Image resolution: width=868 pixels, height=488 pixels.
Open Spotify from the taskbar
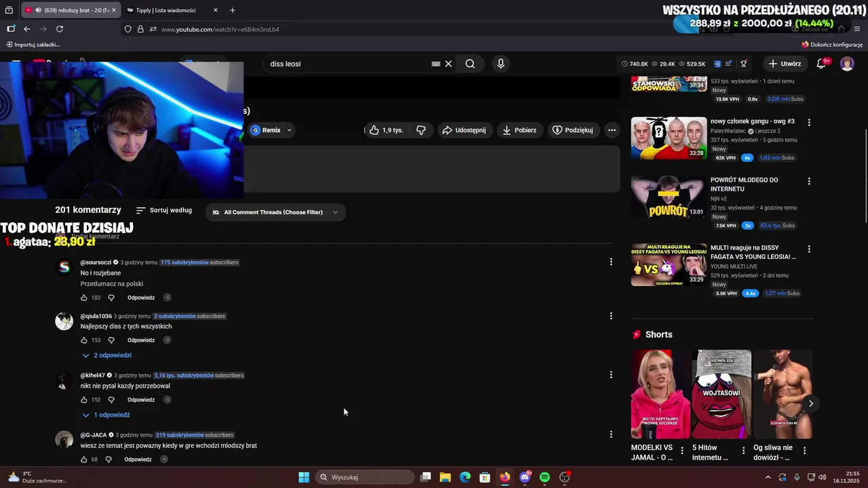545,477
